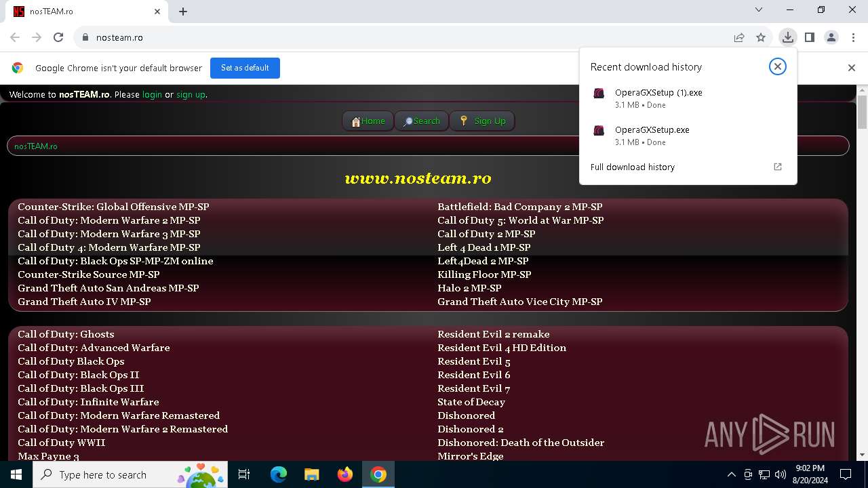Open the network tray icon
Image resolution: width=868 pixels, height=488 pixels.
(764, 474)
